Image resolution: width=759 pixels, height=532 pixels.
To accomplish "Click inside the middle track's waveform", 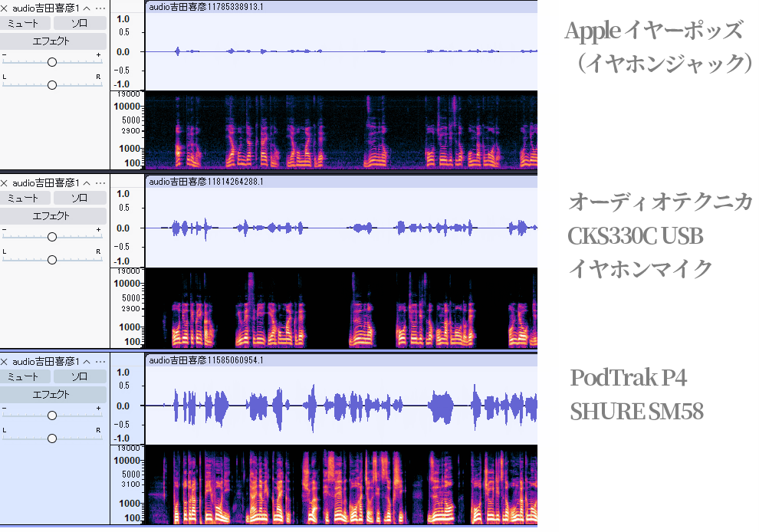I will [x=341, y=228].
